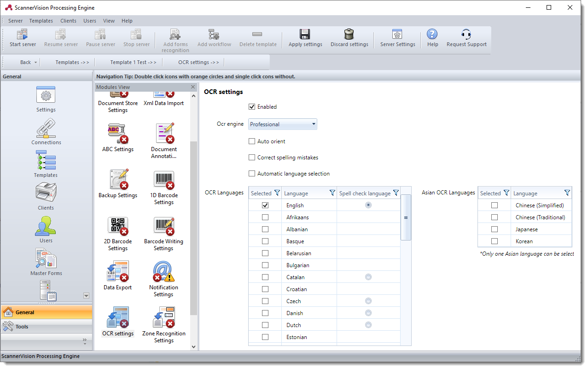Close the Modules View panel
This screenshot has height=369, width=588.
tap(193, 87)
